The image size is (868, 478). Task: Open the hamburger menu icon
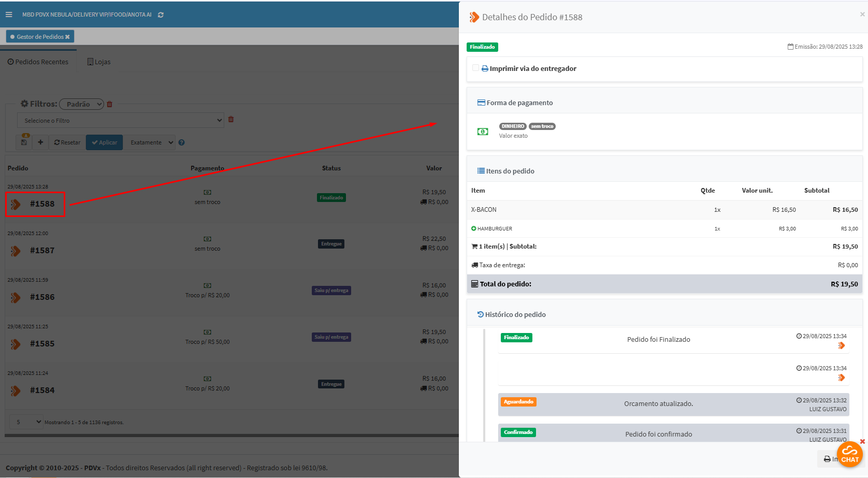coord(9,15)
